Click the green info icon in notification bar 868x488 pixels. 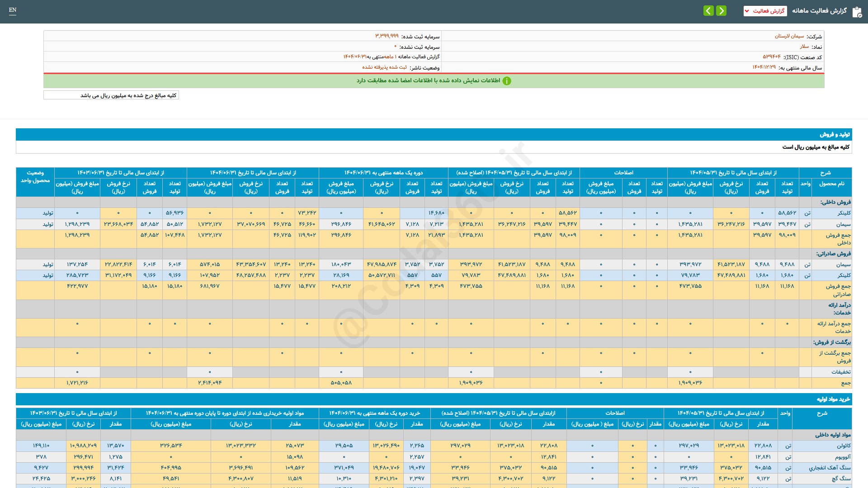pos(507,81)
